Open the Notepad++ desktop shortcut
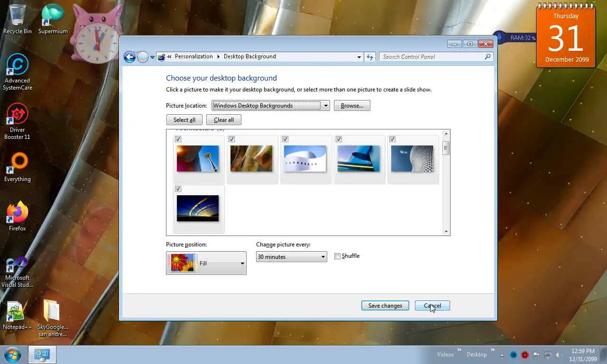 coord(18,315)
